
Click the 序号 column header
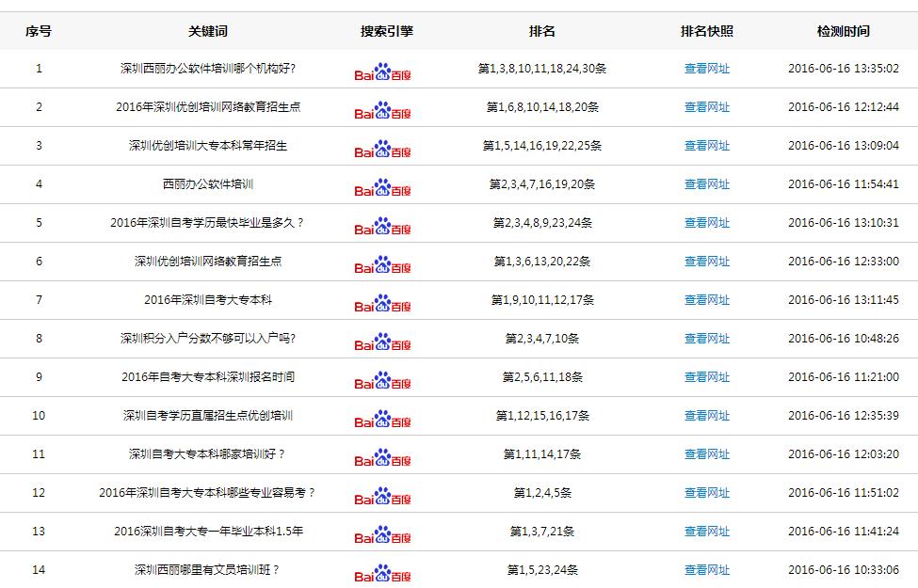(x=39, y=32)
